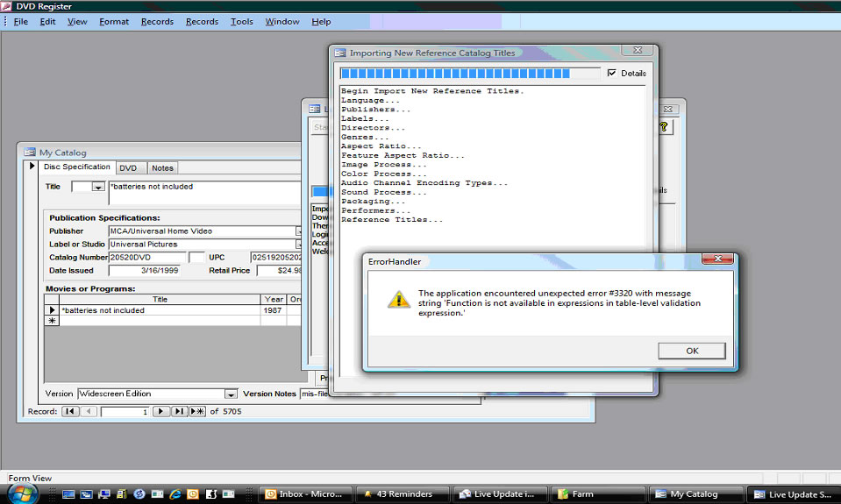Switch to the Notes tab
The height and width of the screenshot is (504, 841).
point(162,167)
